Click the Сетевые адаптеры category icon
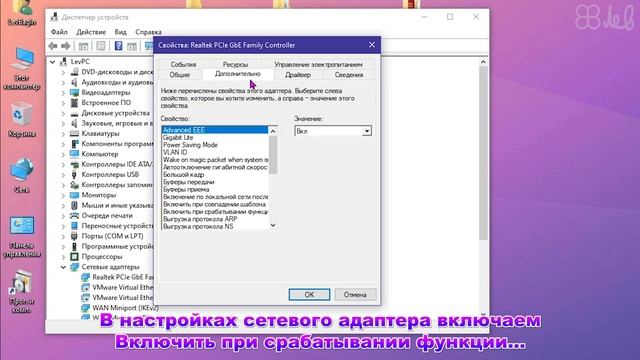This screenshot has width=640, height=360. pyautogui.click(x=74, y=267)
